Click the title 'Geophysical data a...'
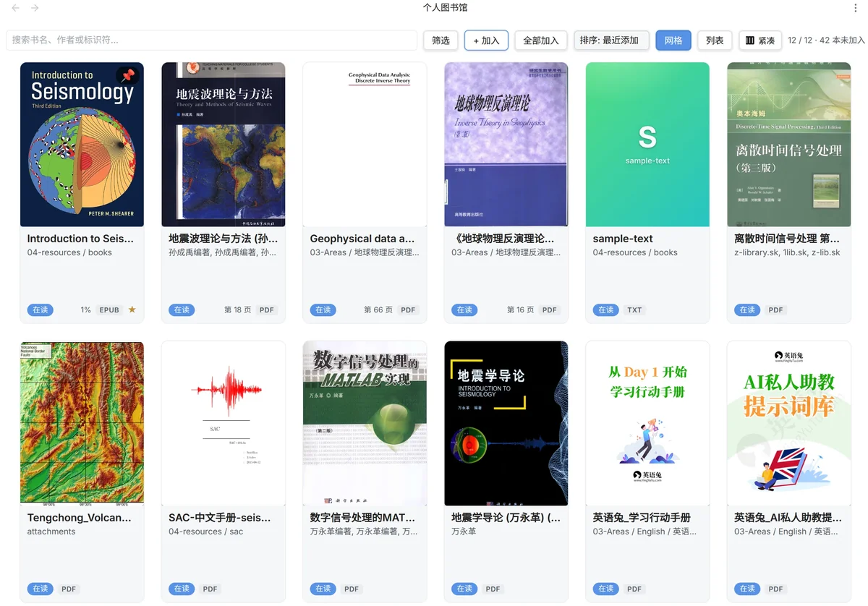 pyautogui.click(x=362, y=239)
